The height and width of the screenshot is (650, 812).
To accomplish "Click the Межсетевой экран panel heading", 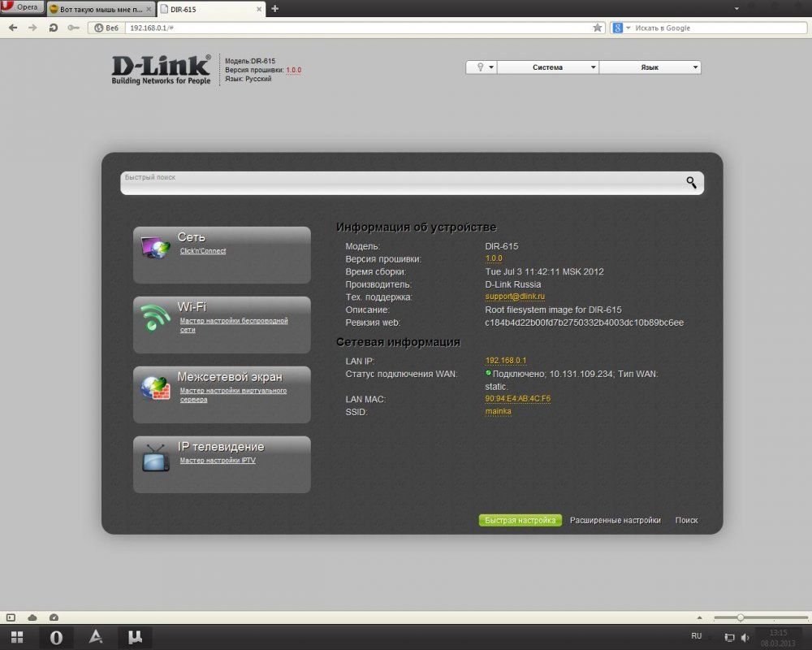I will pos(230,377).
